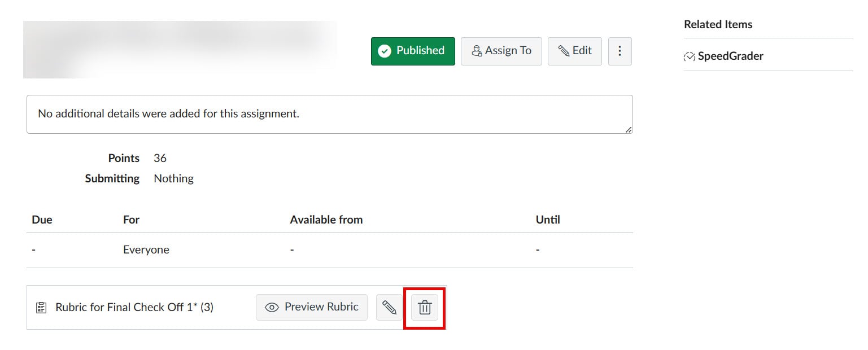Viewport: 868px width, 350px height.
Task: Open the Assign To dialog
Action: tap(501, 51)
